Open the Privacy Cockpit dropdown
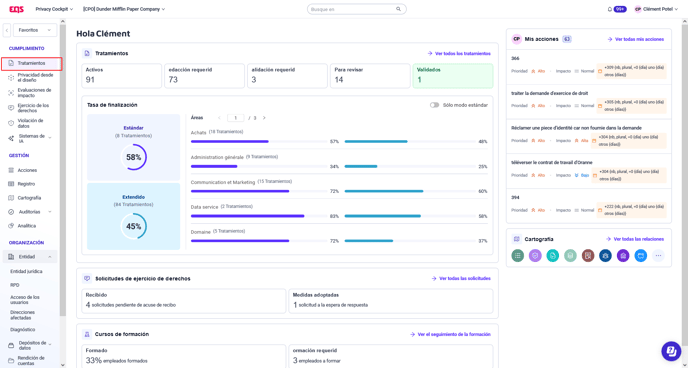 coord(54,9)
